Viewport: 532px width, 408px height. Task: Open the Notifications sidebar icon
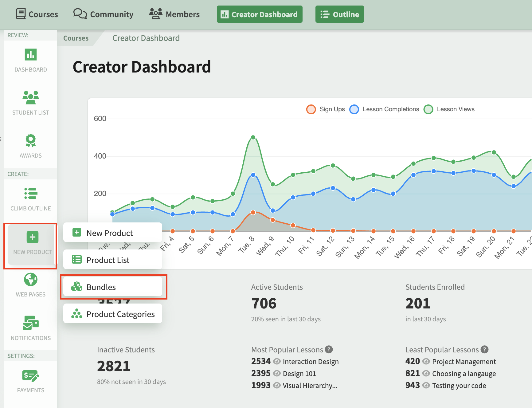coord(31,323)
